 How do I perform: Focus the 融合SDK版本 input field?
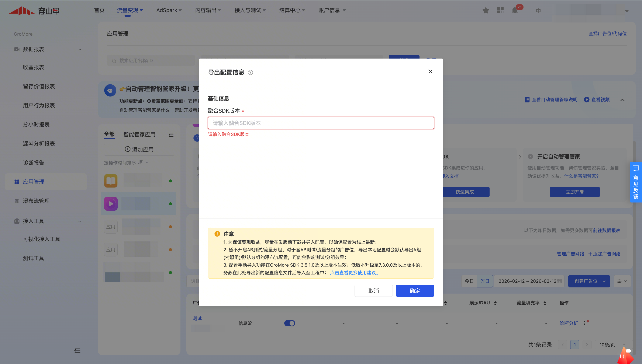coord(321,123)
